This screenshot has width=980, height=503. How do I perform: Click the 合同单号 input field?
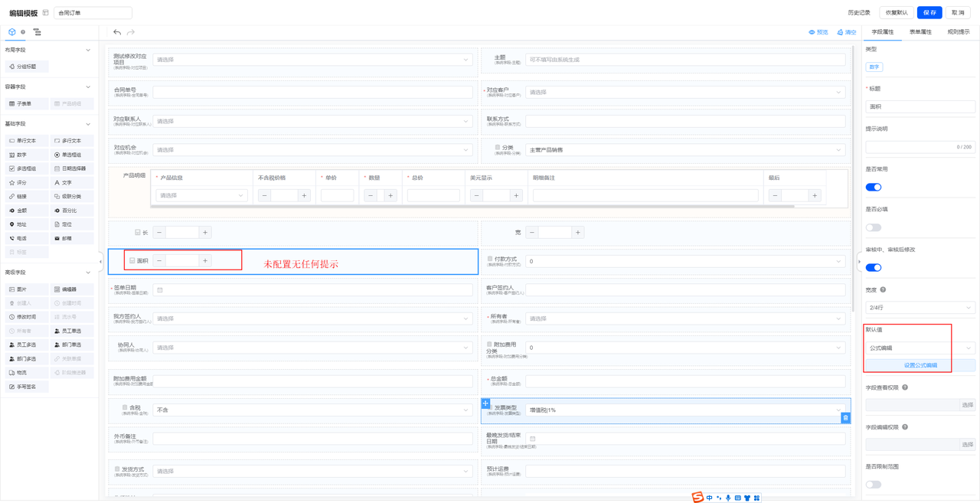(312, 92)
